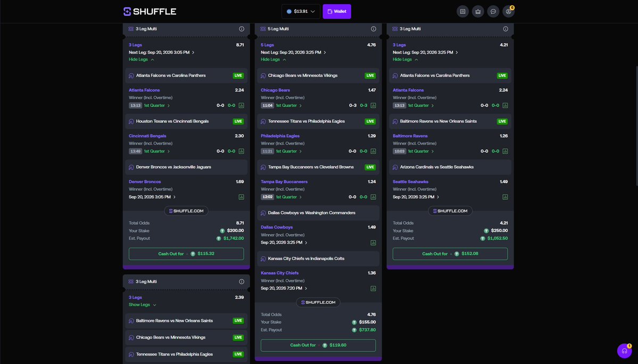Collapse legs on the 8.71 odds multi
Image resolution: width=638 pixels, height=364 pixels.
(x=142, y=60)
